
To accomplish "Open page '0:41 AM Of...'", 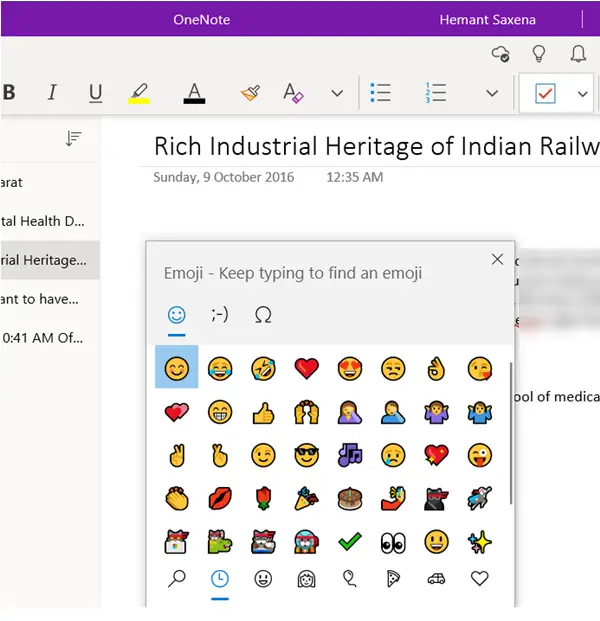I will (x=50, y=337).
